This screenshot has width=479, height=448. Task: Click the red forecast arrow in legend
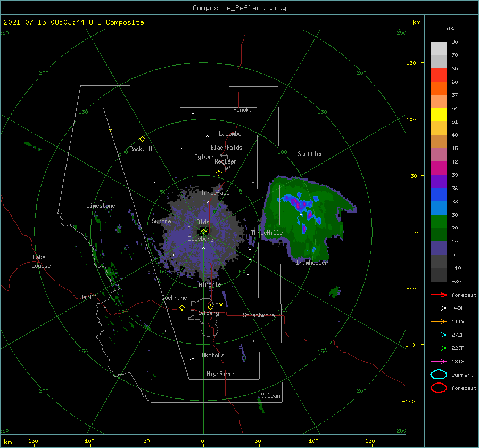point(439,295)
